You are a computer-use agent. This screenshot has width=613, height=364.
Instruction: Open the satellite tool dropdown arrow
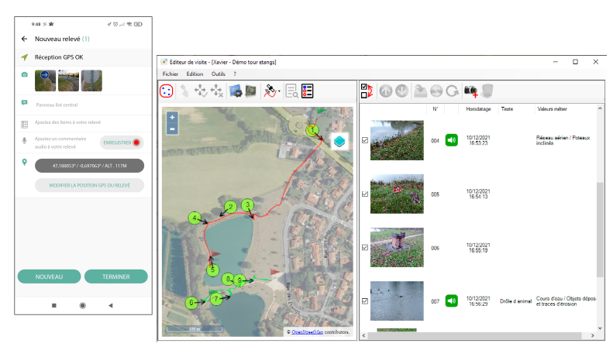(x=279, y=91)
